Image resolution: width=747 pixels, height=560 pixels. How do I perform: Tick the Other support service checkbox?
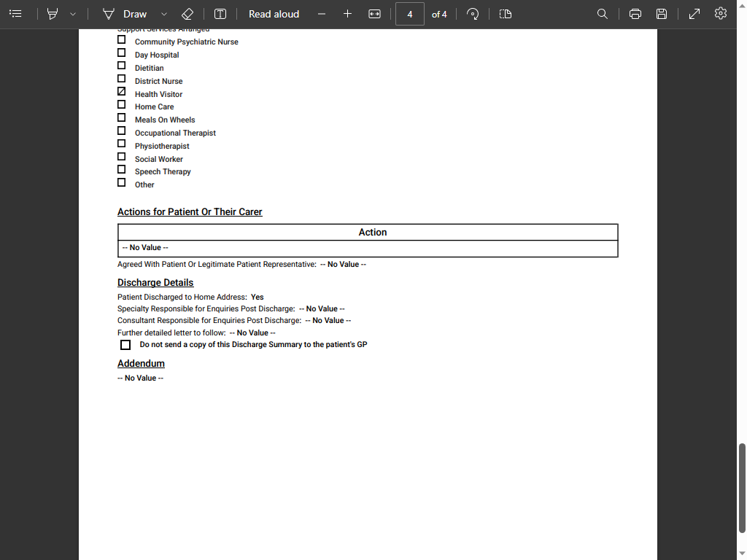[x=122, y=182]
